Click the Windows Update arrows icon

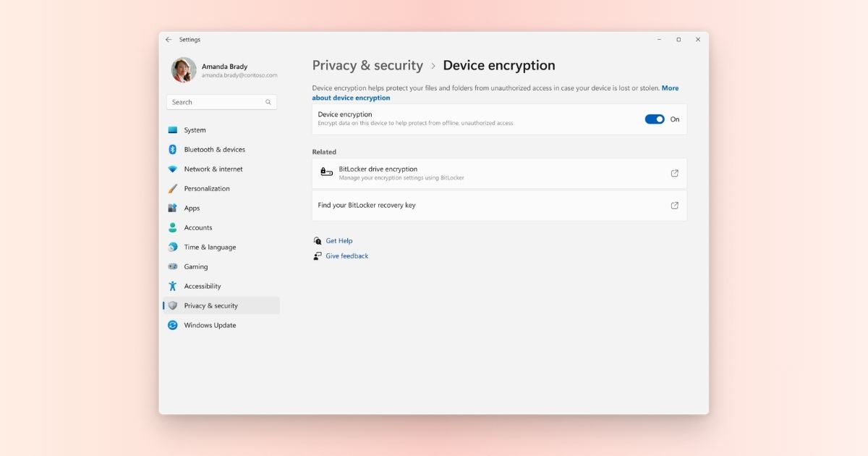pyautogui.click(x=173, y=325)
